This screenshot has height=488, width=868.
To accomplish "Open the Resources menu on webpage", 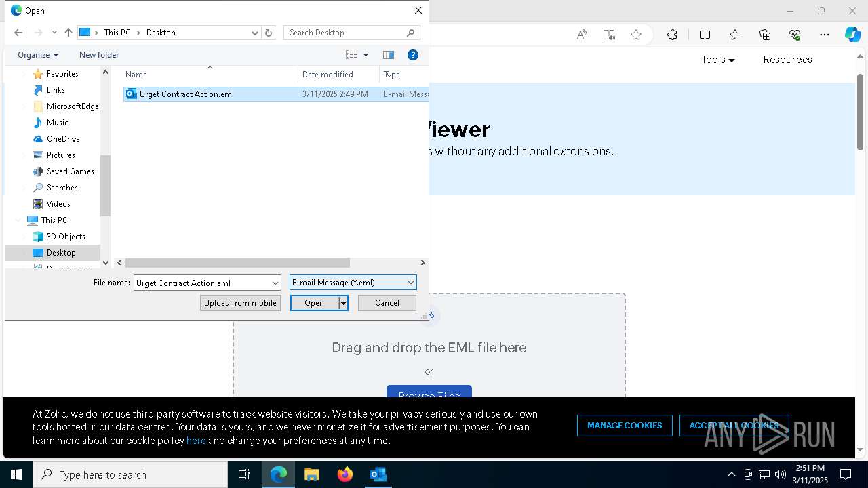I will click(787, 60).
